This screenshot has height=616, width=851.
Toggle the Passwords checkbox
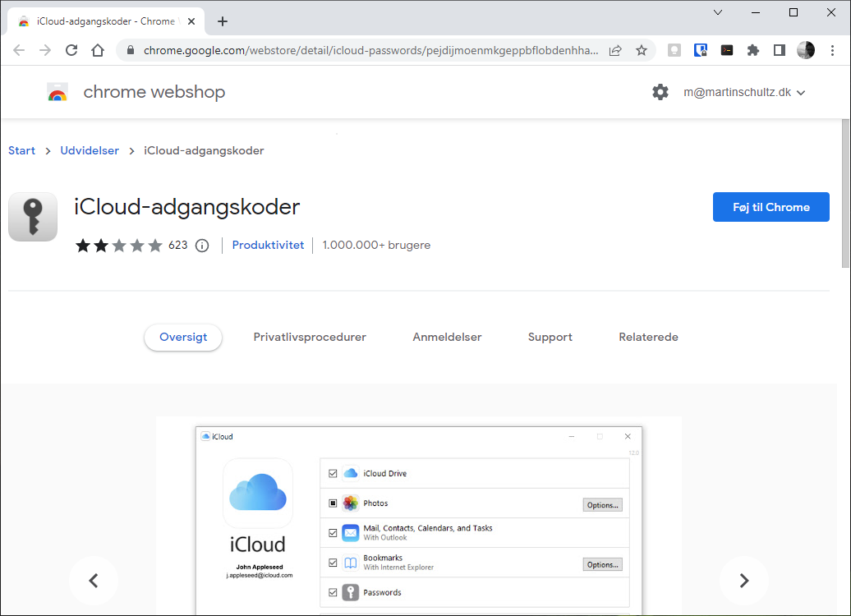pyautogui.click(x=333, y=593)
